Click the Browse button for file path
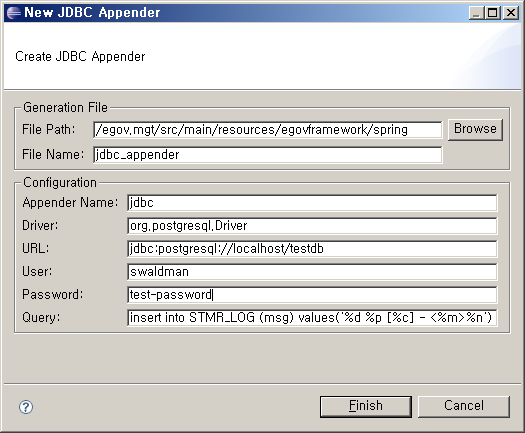The width and height of the screenshot is (525, 433). 475,129
